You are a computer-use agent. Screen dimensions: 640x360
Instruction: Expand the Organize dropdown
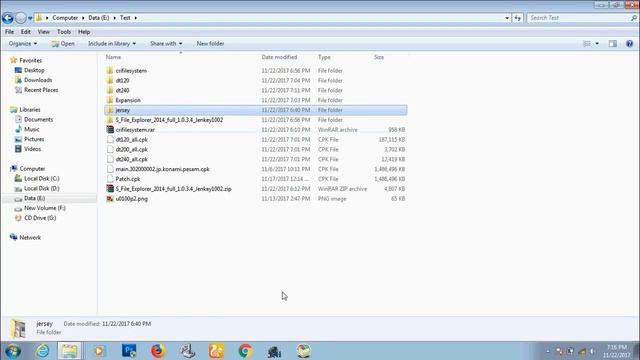[x=23, y=44]
